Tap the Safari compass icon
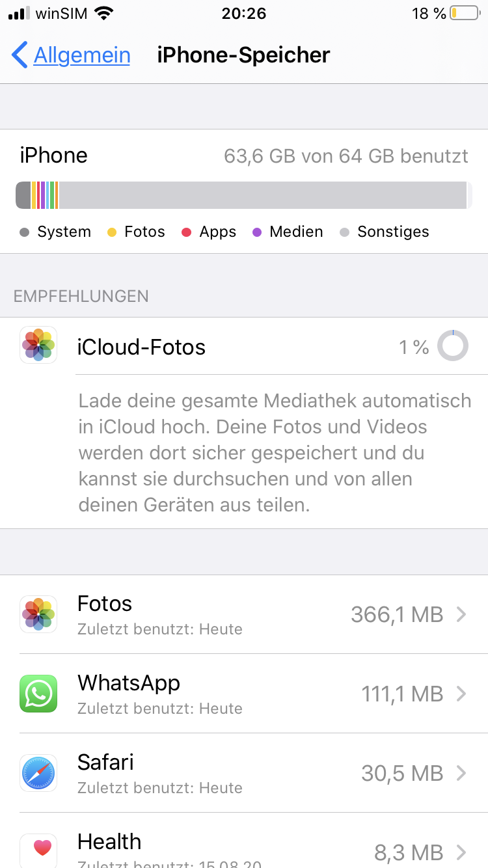This screenshot has width=488, height=868. coord(38,773)
